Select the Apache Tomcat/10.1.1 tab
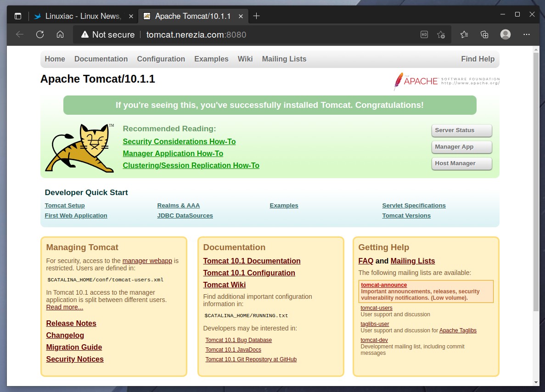This screenshot has height=392, width=545. tap(192, 16)
